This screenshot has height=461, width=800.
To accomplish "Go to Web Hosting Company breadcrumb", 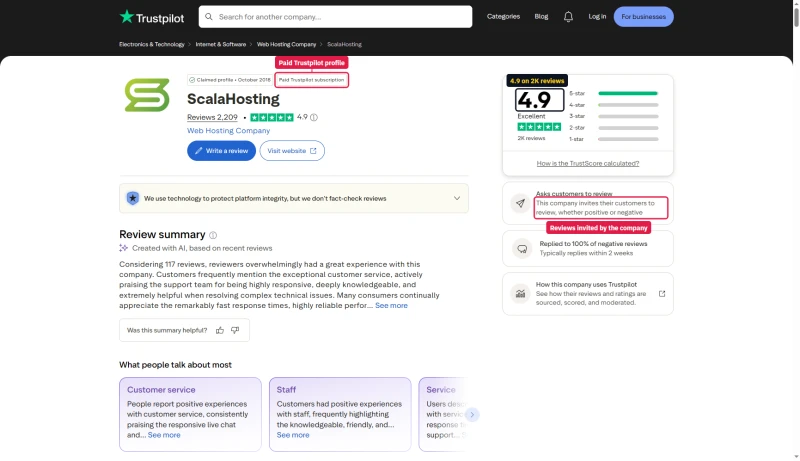I will [286, 44].
